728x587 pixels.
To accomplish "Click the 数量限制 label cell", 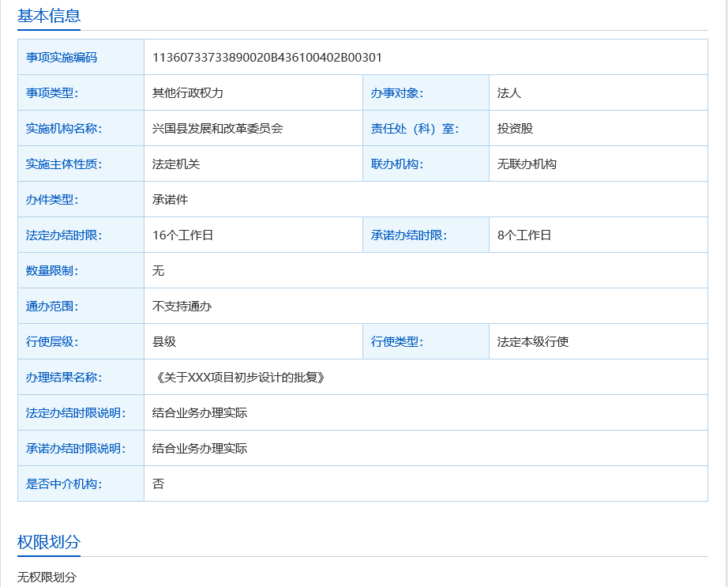I will tap(52, 270).
